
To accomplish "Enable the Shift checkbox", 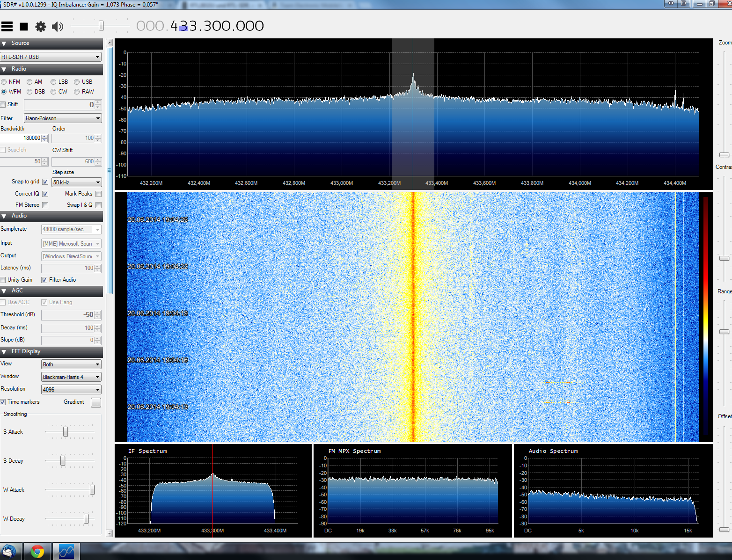I will (3, 104).
